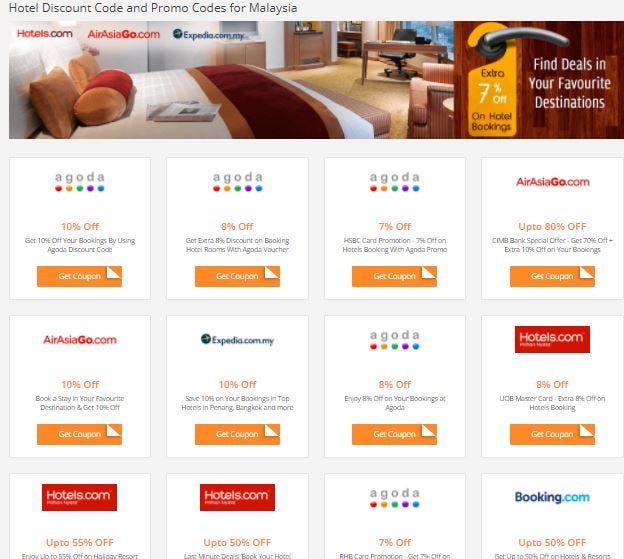This screenshot has height=559, width=624.
Task: Get Coupon for the Agoda 8% voucher deal
Action: (x=237, y=276)
